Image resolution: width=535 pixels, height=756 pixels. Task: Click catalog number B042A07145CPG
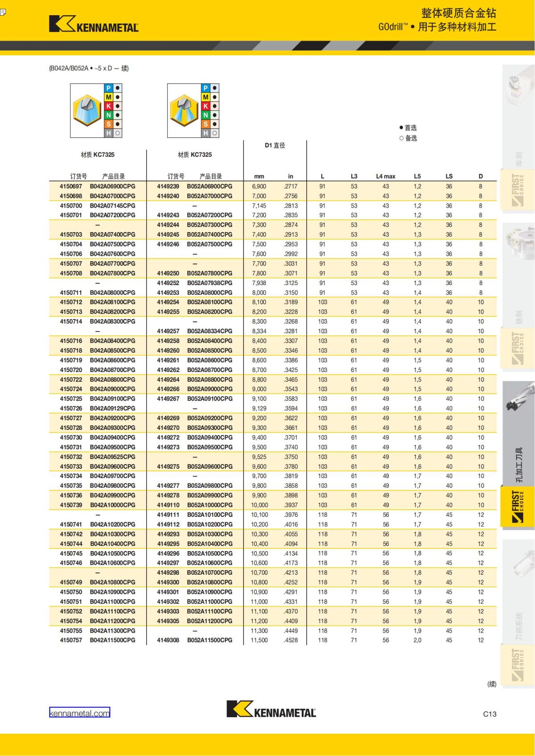click(112, 206)
